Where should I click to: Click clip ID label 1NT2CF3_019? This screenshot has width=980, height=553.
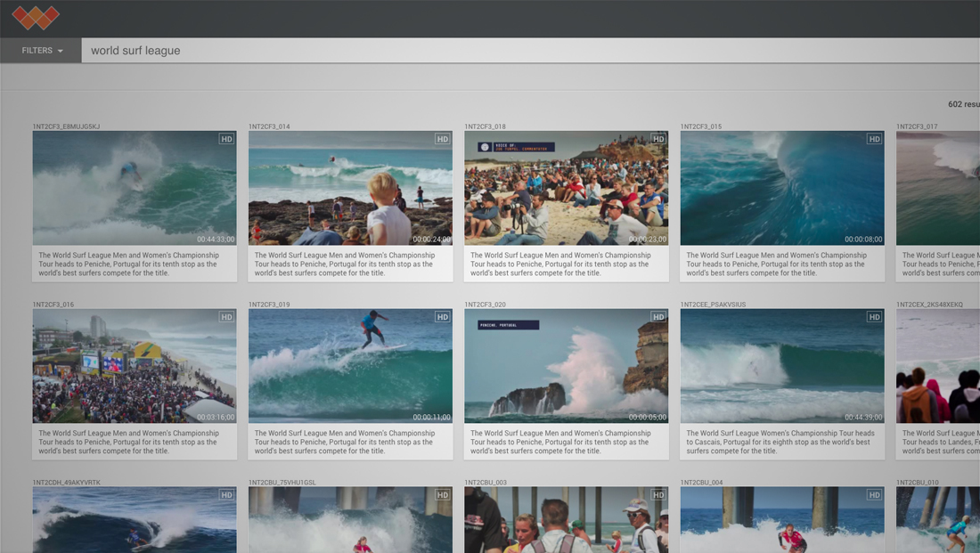tap(269, 305)
